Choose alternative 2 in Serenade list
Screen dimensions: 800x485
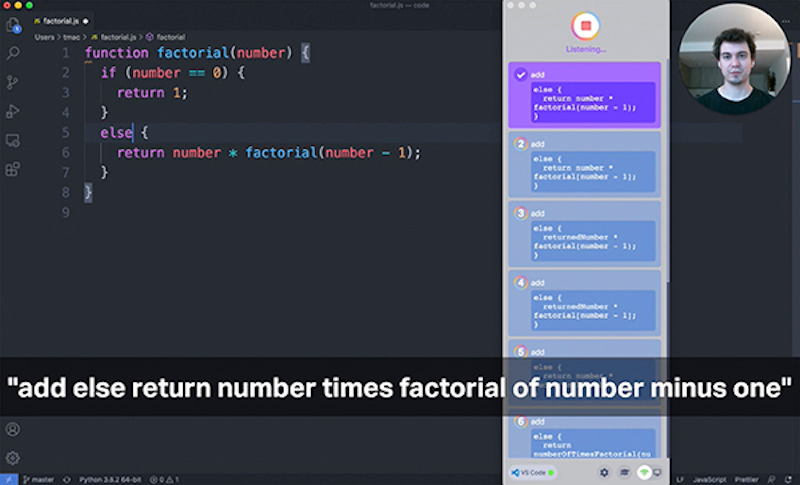tap(585, 165)
